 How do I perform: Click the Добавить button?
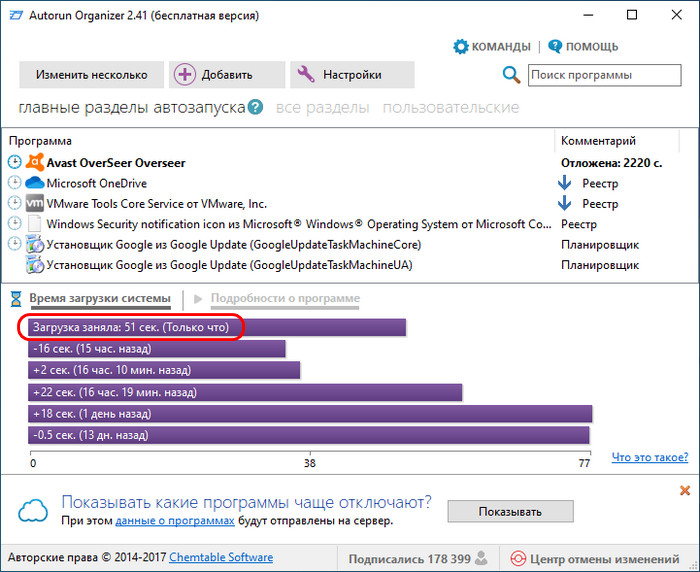[x=227, y=75]
